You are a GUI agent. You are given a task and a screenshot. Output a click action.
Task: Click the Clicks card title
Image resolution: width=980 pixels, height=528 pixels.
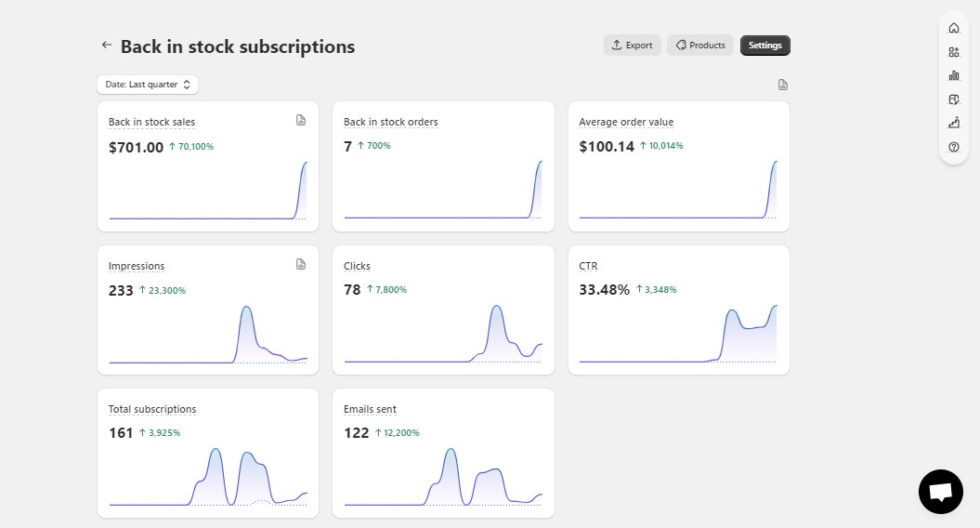[357, 266]
